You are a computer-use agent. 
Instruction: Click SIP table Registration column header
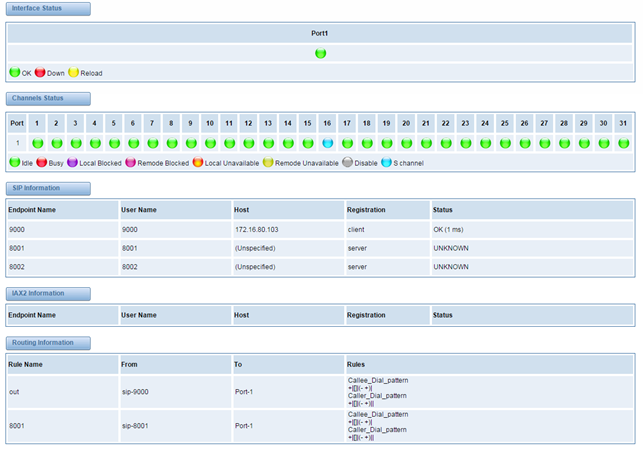[x=388, y=210]
